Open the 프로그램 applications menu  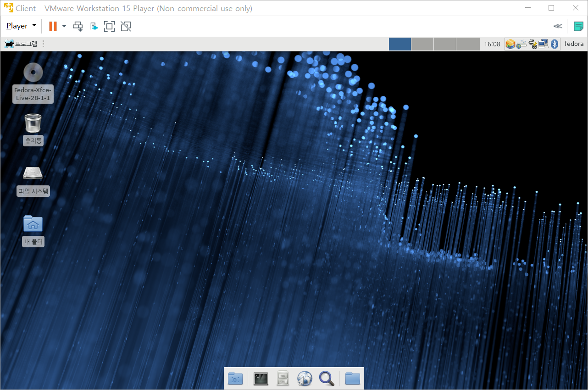[21, 44]
